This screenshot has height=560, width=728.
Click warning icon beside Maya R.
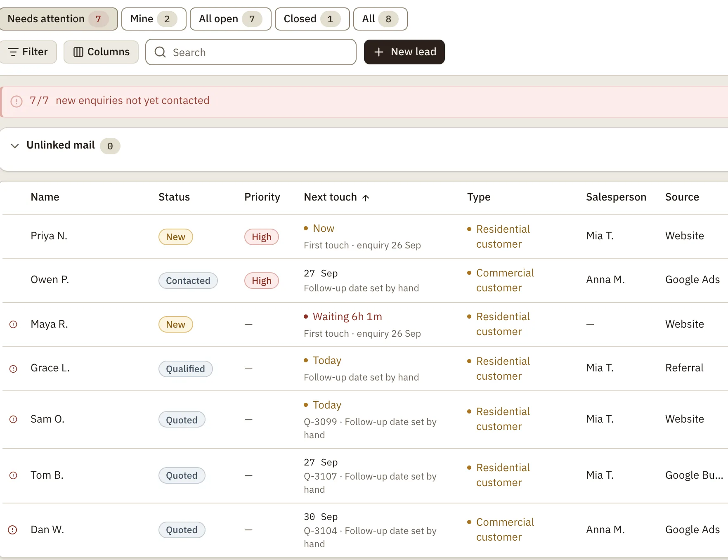[13, 324]
